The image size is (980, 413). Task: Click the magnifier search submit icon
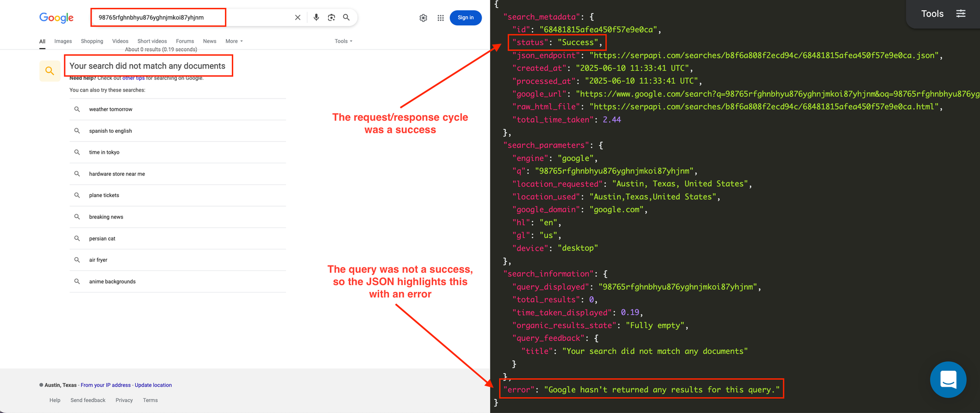point(346,17)
